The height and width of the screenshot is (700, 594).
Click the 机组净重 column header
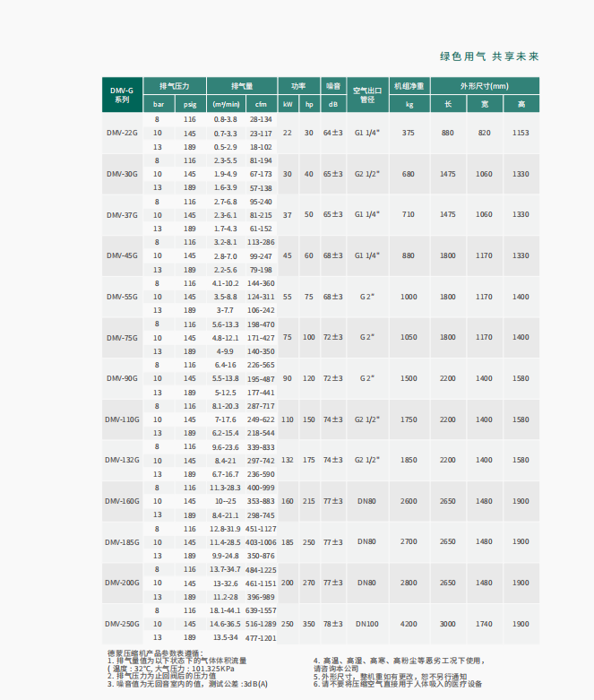click(409, 86)
